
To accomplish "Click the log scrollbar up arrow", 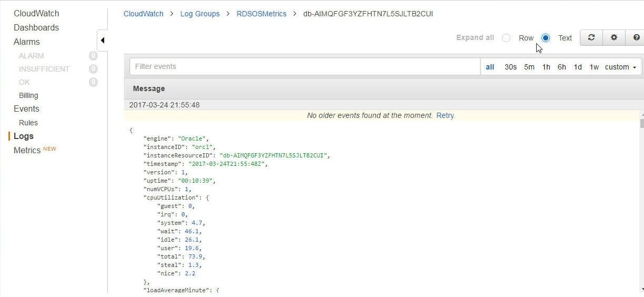I will [642, 114].
